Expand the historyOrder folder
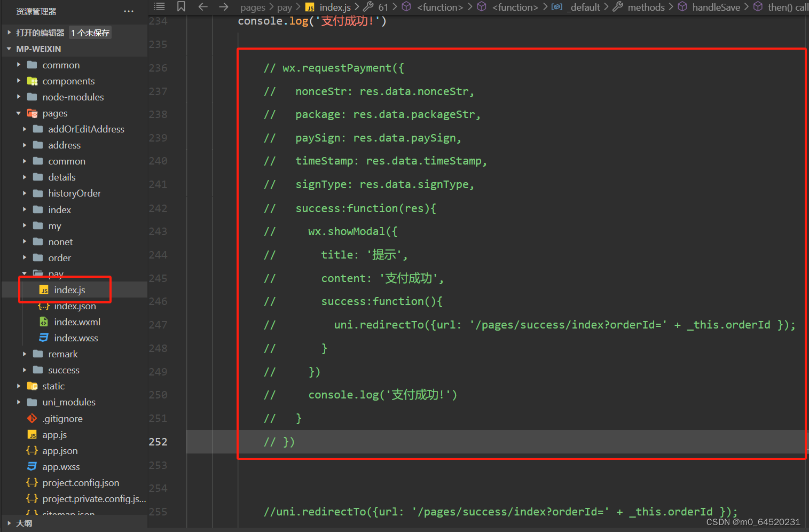 [25, 193]
